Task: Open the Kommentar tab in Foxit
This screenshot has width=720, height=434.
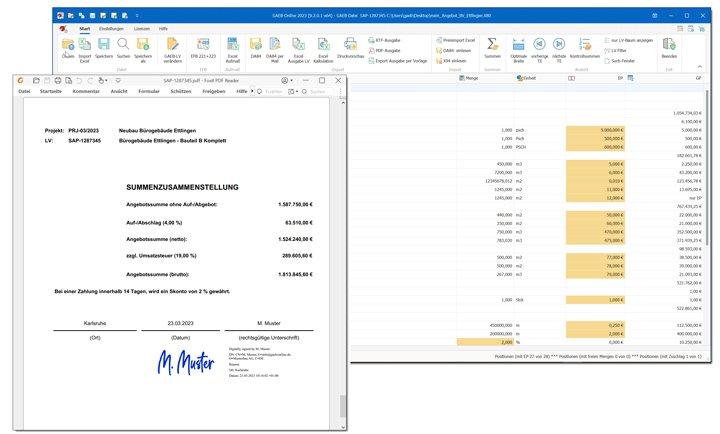Action: click(x=86, y=91)
